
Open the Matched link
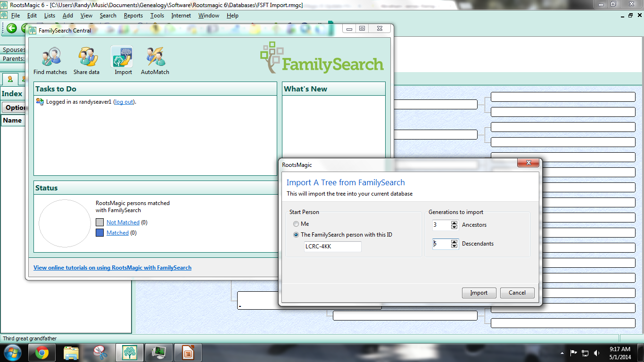(x=117, y=233)
